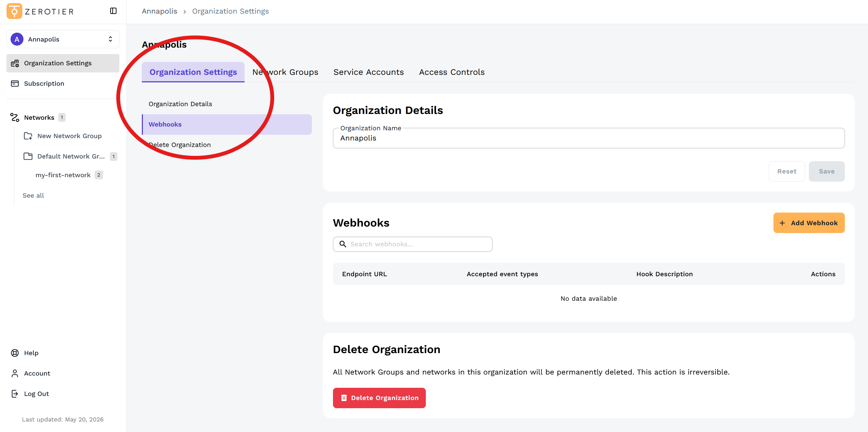Click the Actions column header
Screen dimensions: 868x432
(823, 274)
